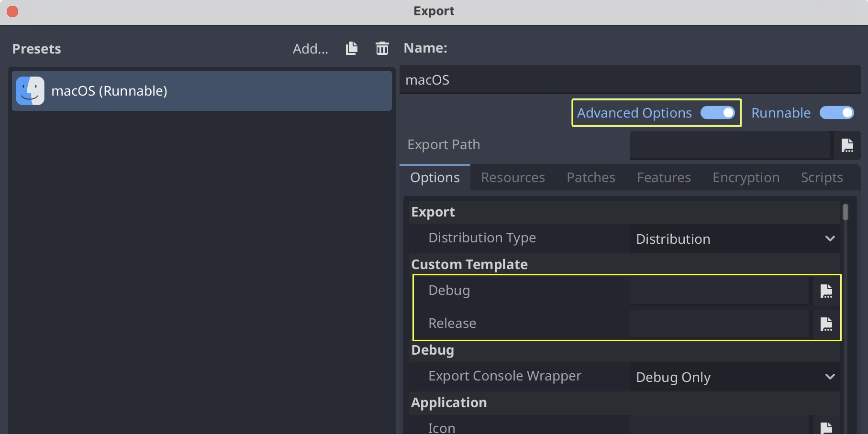868x434 pixels.
Task: Delete the preset with the trash icon
Action: 382,48
